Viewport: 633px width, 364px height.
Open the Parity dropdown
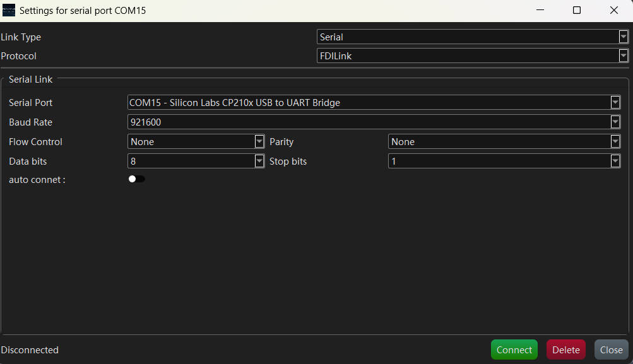click(x=504, y=142)
